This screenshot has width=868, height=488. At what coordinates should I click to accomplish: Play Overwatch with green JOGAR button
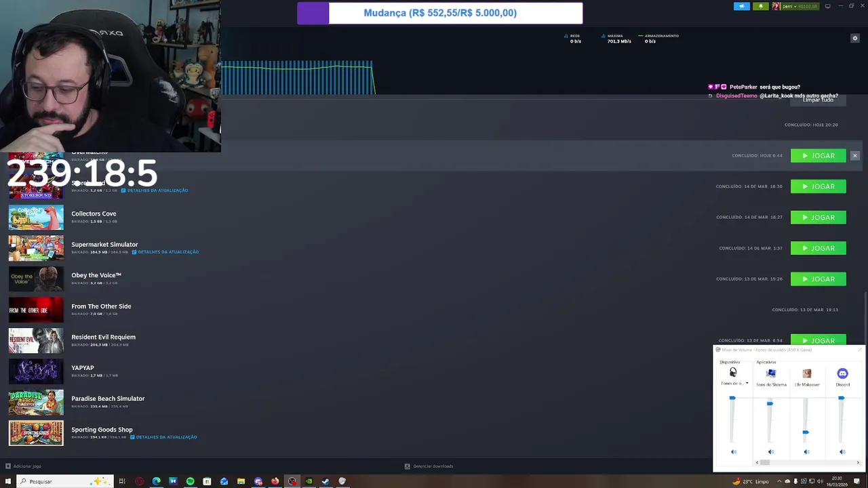point(818,156)
